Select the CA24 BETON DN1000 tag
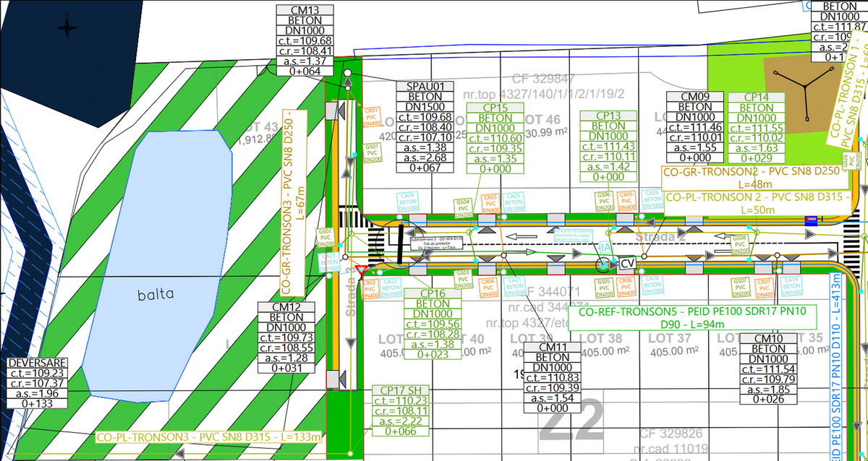Image resolution: width=868 pixels, height=461 pixels. click(409, 201)
